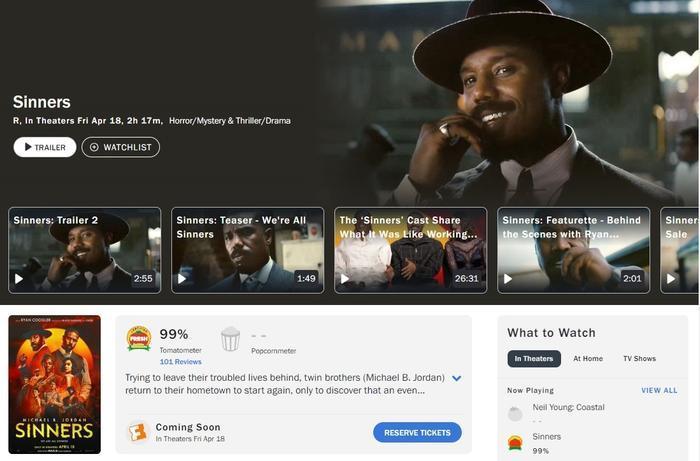700x461 pixels.
Task: Click the 1:49 duration label on the teaser
Action: (x=306, y=278)
